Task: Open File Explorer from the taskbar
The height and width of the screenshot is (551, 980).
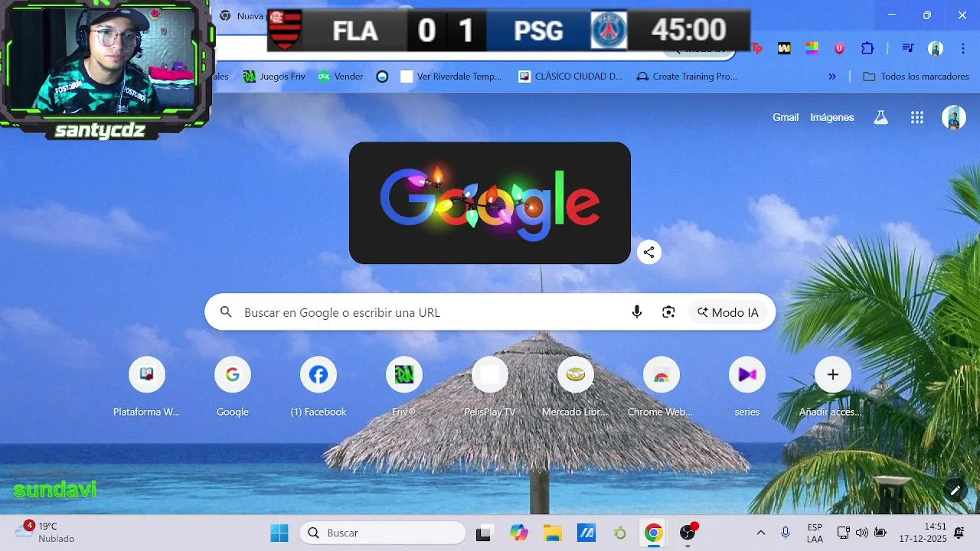Action: [553, 533]
